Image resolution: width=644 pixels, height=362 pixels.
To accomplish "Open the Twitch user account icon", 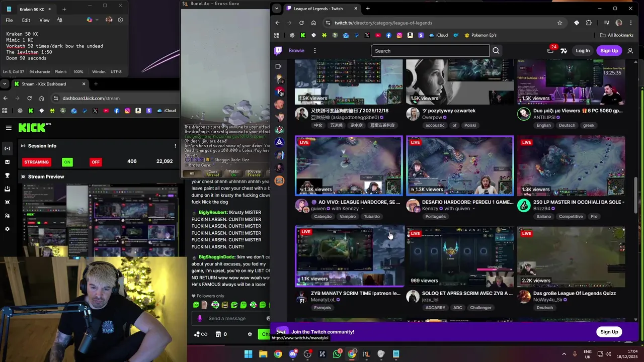I will pyautogui.click(x=630, y=51).
